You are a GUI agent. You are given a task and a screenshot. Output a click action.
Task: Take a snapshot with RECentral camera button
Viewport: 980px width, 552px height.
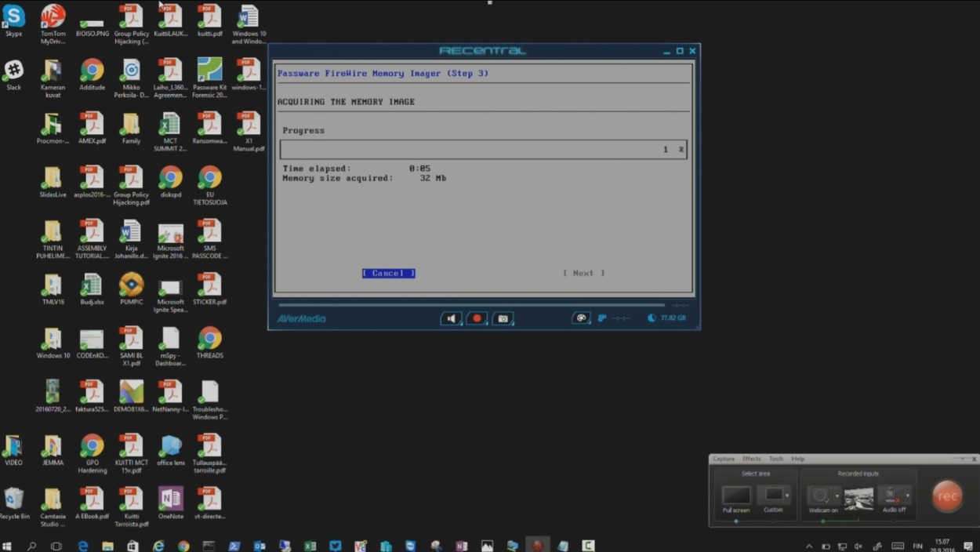tap(503, 318)
